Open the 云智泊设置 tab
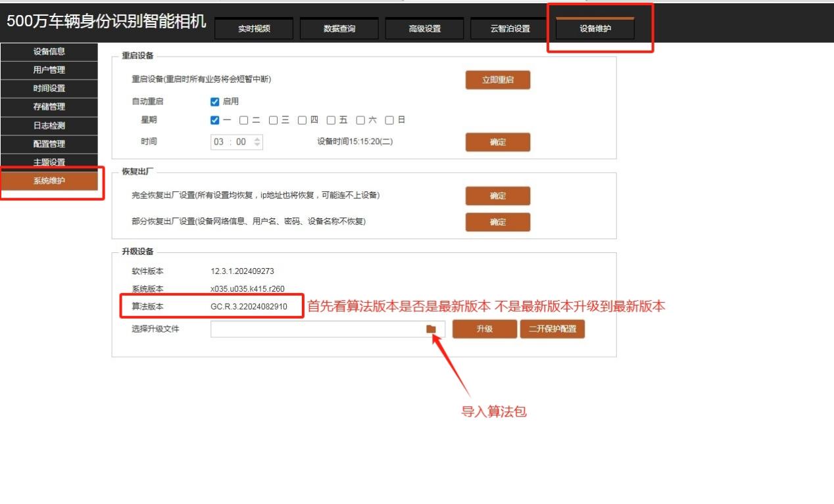 click(510, 29)
